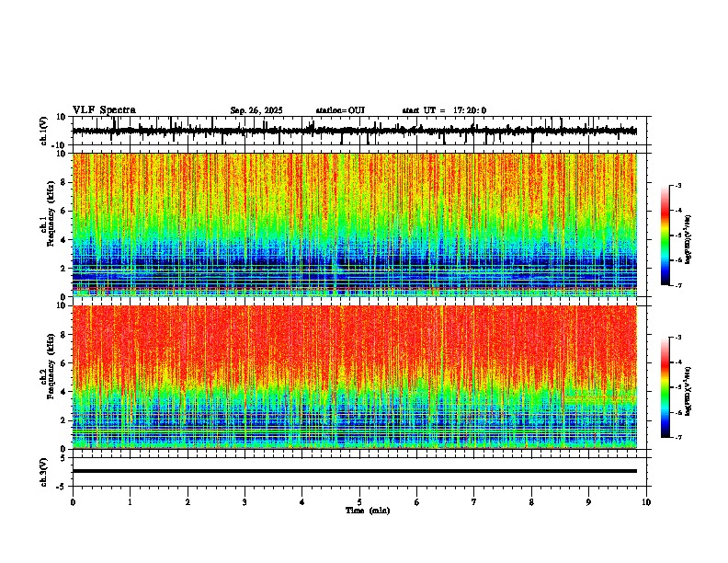The height and width of the screenshot is (563, 728).
Task: Click the ch.3 flat voltage trace
Action: click(x=355, y=471)
